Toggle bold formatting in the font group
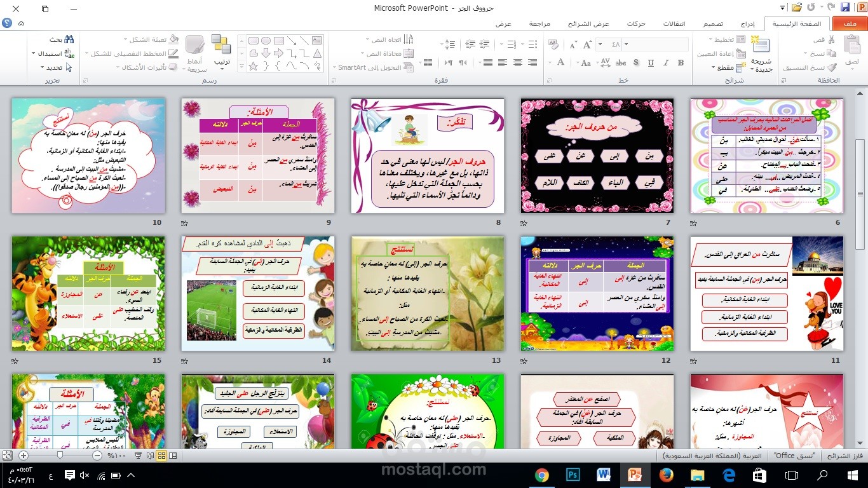Viewport: 868px width, 488px height. tap(680, 64)
